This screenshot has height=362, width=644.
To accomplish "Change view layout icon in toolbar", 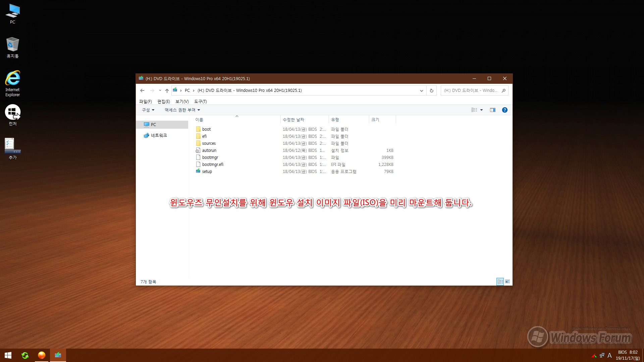I will tap(474, 110).
